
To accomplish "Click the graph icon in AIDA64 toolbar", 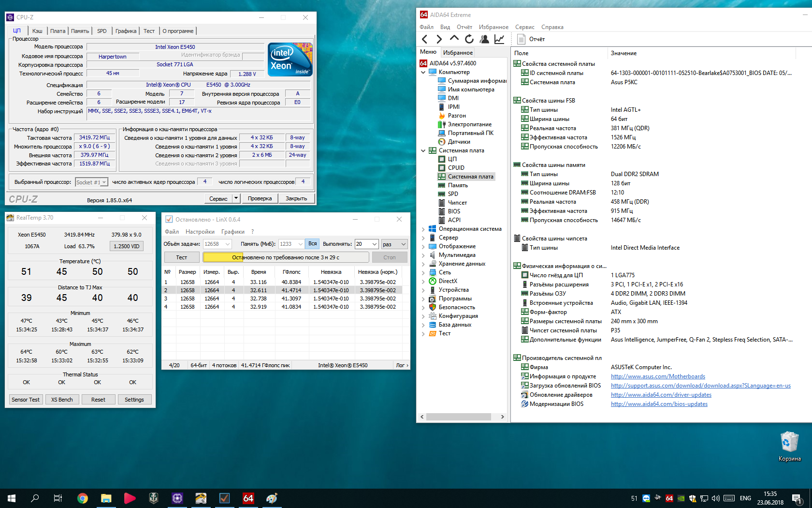I will click(499, 39).
